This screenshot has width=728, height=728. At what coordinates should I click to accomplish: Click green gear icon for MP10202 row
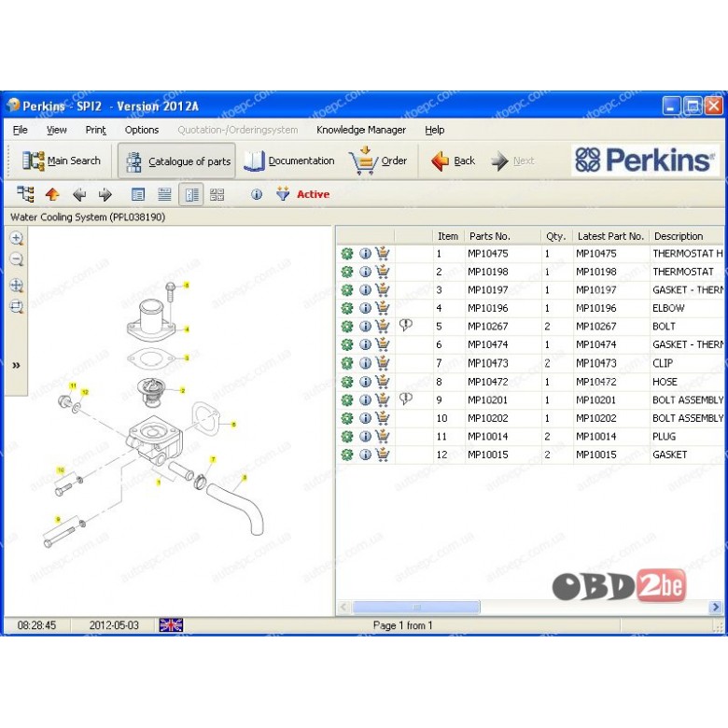(x=347, y=418)
